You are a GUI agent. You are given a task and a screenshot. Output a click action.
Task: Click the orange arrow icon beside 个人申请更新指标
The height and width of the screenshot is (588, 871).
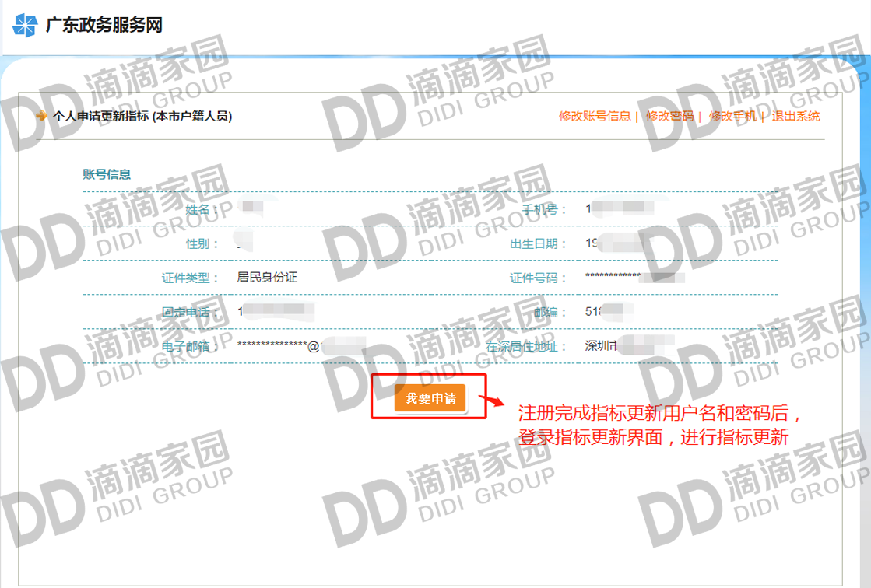41,115
